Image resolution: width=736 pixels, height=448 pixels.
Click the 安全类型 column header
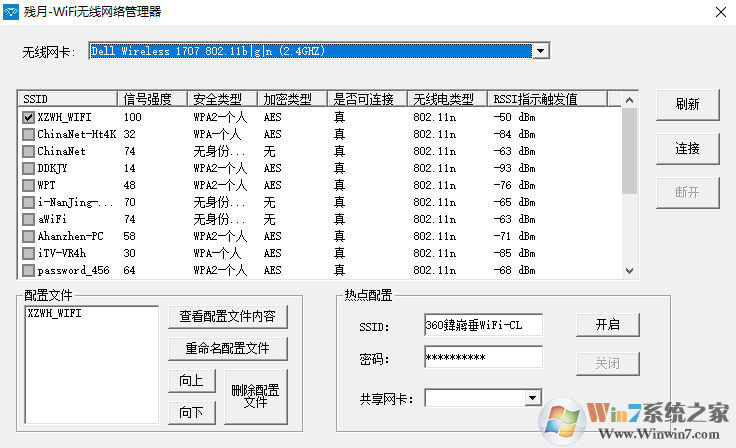[222, 99]
